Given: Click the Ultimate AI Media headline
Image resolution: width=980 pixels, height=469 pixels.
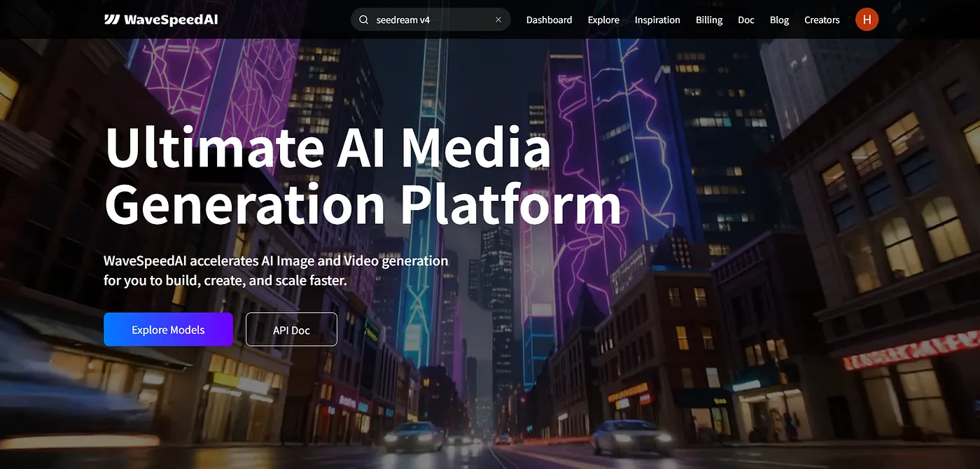Looking at the screenshot, I should click(x=328, y=148).
